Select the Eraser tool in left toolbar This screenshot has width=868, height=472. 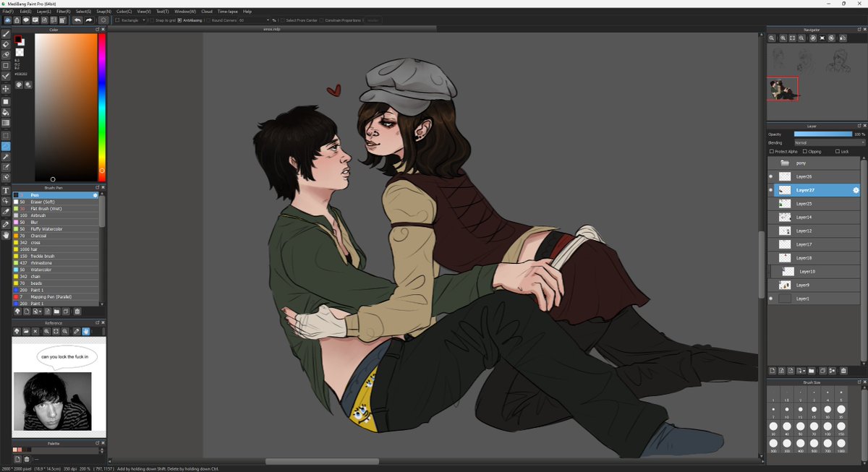click(6, 44)
